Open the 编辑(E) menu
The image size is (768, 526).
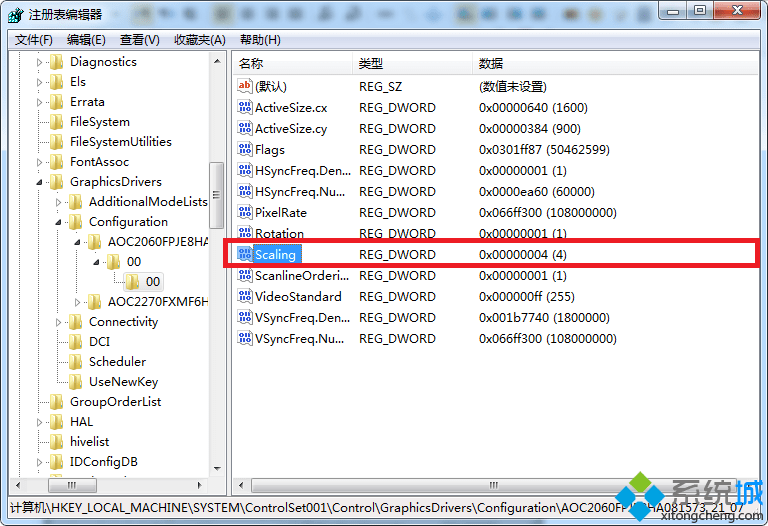click(86, 40)
